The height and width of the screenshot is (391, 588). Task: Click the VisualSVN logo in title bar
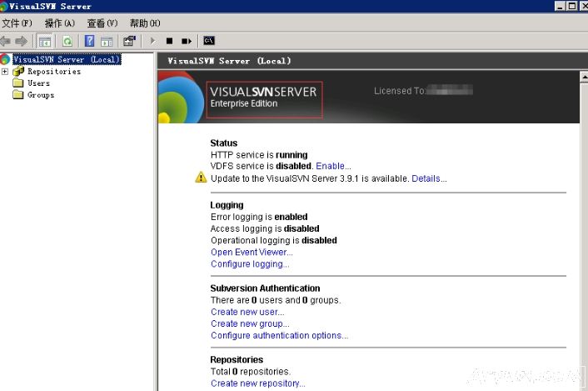4,7
